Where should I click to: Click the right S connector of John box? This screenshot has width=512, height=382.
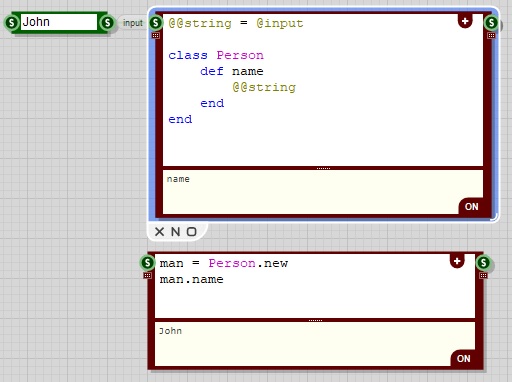(x=107, y=23)
